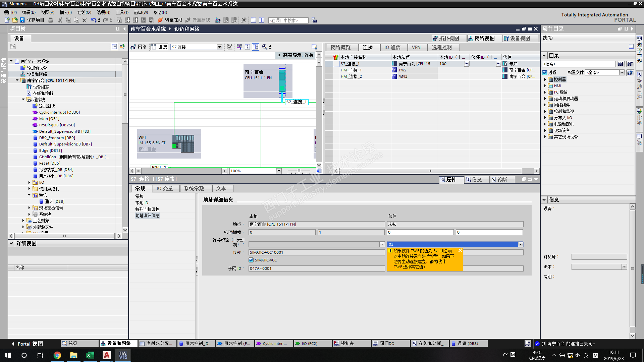Toggle the SIMATIC-ACC checkbox
Screen dimensions: 644x362
pos(251,260)
